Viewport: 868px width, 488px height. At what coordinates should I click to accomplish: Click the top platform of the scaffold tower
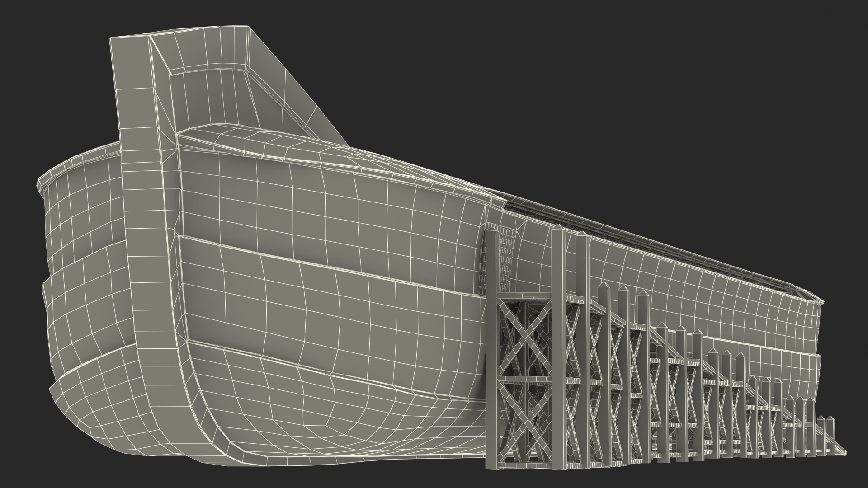pyautogui.click(x=524, y=296)
